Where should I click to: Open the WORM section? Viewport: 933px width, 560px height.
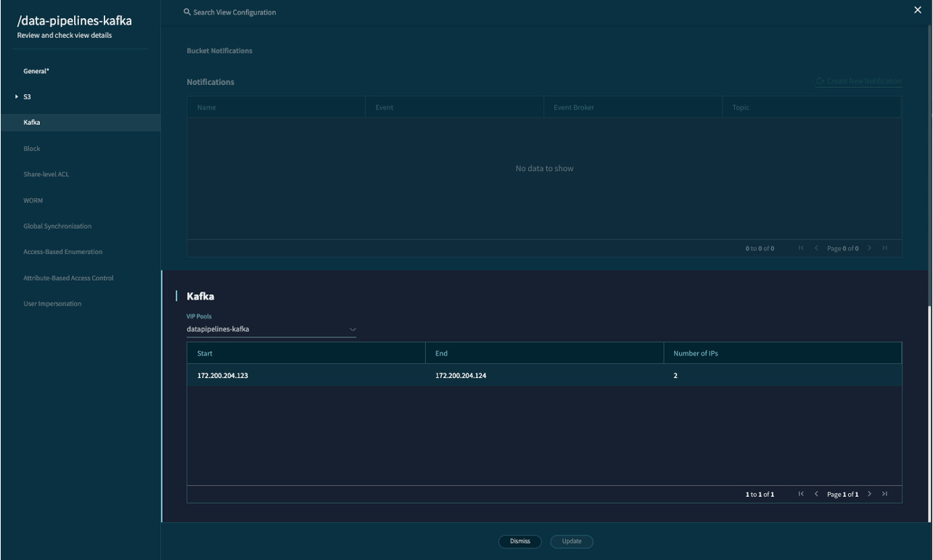(x=33, y=200)
